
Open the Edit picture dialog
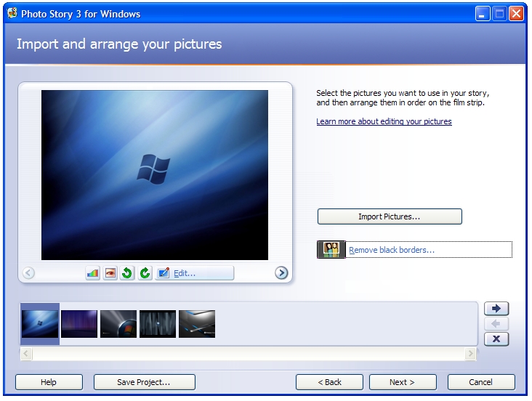(194, 273)
